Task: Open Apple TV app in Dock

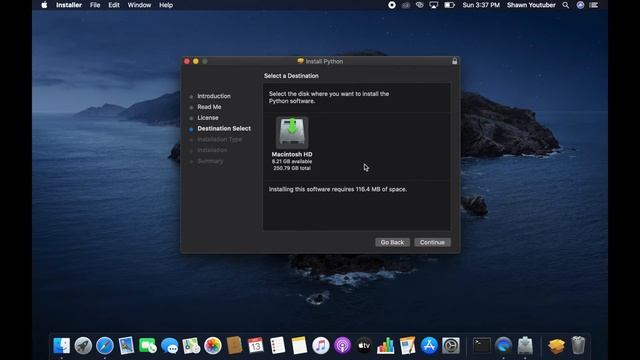Action: pos(364,346)
